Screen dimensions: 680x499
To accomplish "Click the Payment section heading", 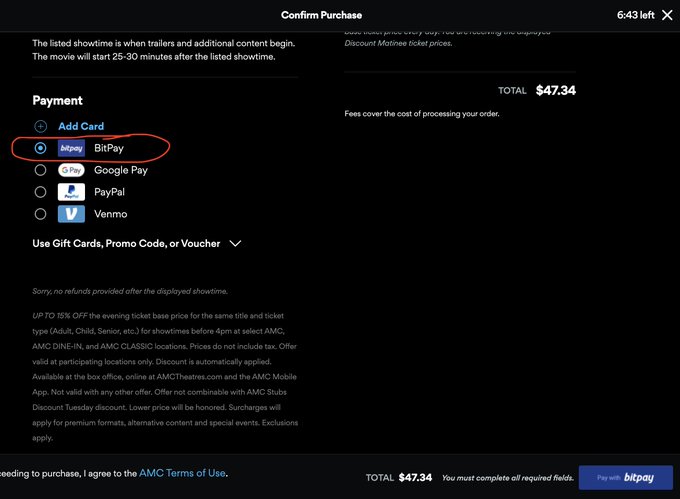I will click(x=57, y=101).
